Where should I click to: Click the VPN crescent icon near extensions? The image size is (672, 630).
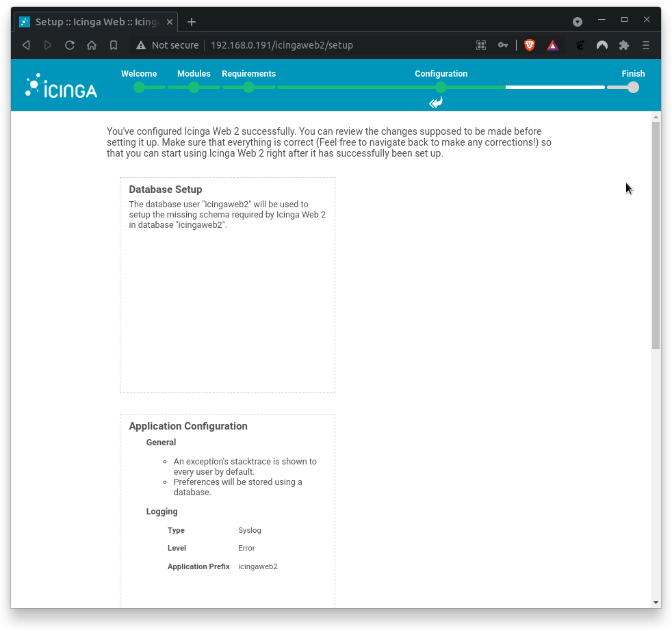(602, 45)
